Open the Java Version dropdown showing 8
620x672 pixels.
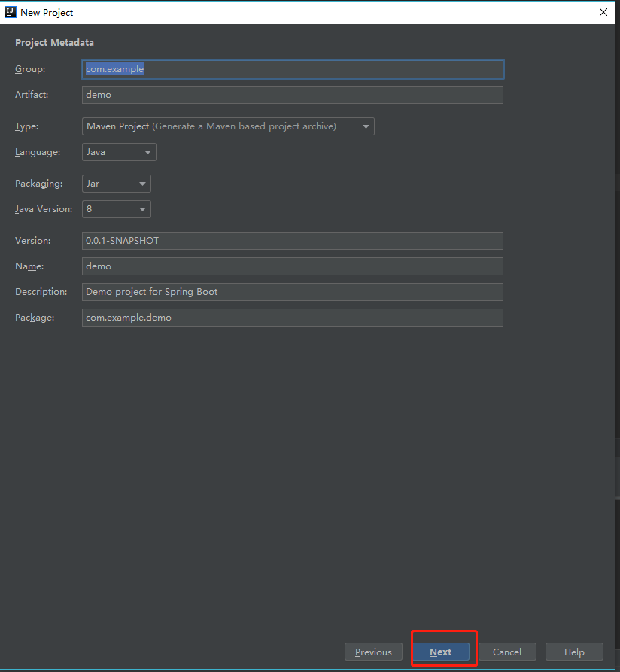point(117,209)
